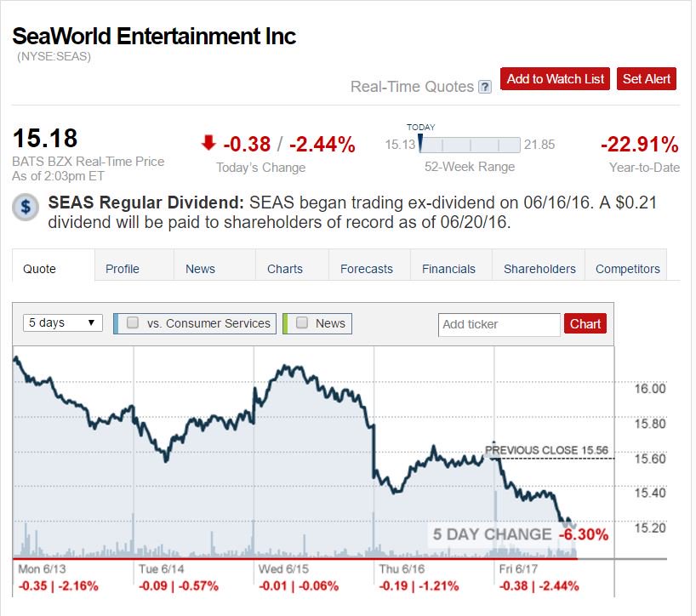The image size is (696, 616).
Task: Click the Set Alert button
Action: 647,79
